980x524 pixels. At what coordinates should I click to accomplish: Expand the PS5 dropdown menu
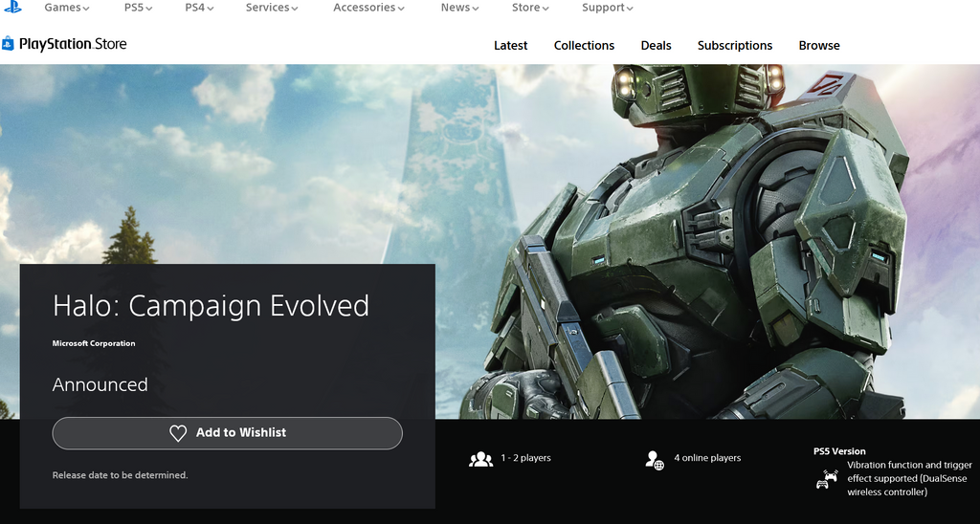(138, 8)
